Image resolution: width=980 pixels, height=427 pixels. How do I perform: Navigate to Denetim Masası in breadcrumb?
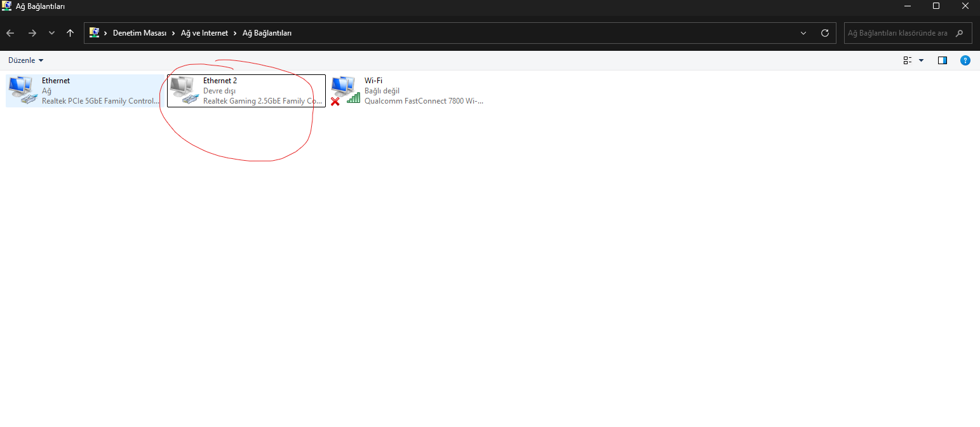click(140, 33)
